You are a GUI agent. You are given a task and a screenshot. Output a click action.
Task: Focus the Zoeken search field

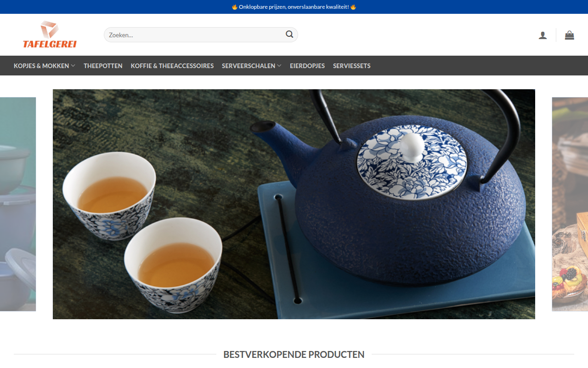(201, 34)
